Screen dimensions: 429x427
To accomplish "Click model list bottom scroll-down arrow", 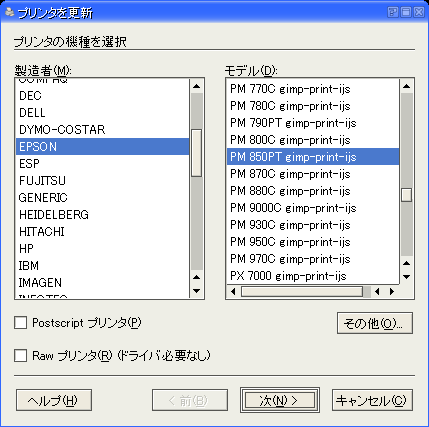I will (x=406, y=277).
